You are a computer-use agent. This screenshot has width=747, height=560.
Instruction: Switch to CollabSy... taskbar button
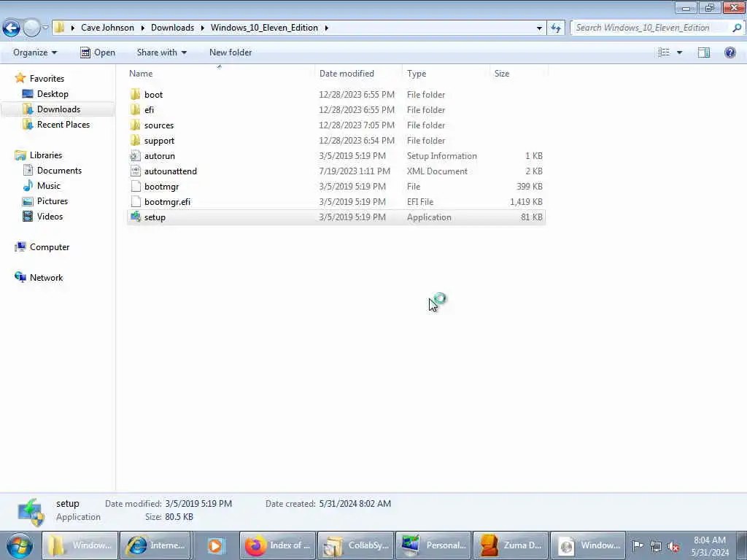(356, 545)
